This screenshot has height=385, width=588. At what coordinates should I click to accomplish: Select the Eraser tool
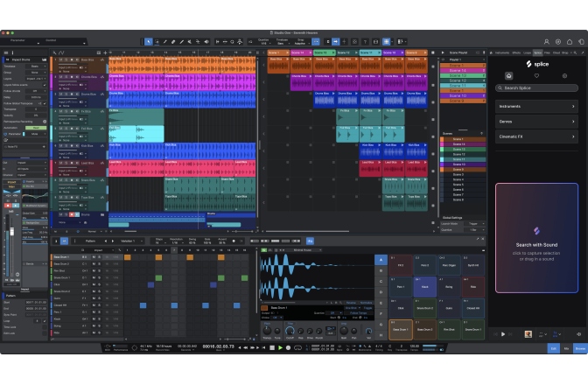pos(173,42)
